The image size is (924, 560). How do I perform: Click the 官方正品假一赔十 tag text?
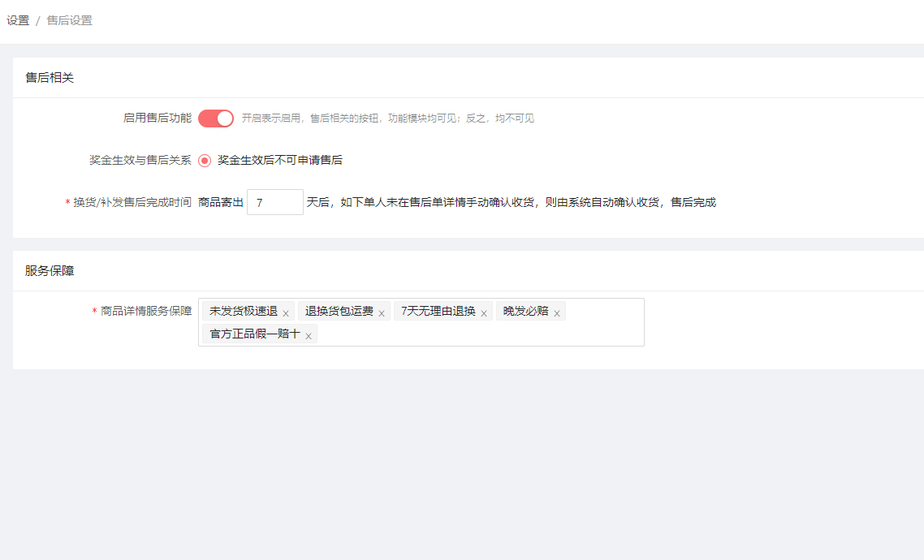click(255, 334)
